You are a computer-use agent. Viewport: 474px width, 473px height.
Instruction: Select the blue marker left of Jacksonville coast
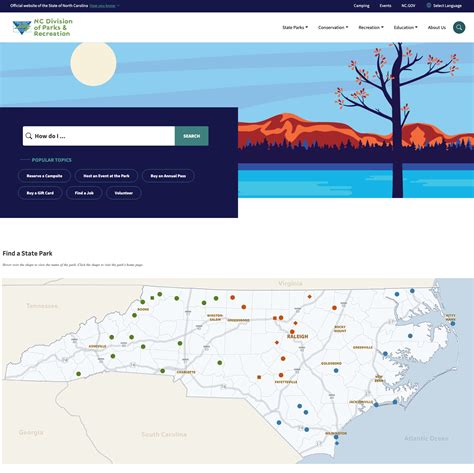click(376, 405)
